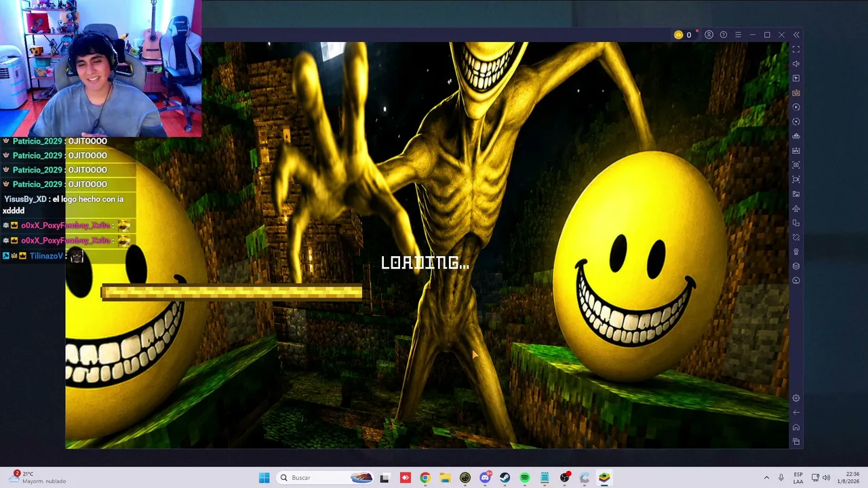Open the media folder icon in sidebar
868x488 pixels.
click(796, 194)
